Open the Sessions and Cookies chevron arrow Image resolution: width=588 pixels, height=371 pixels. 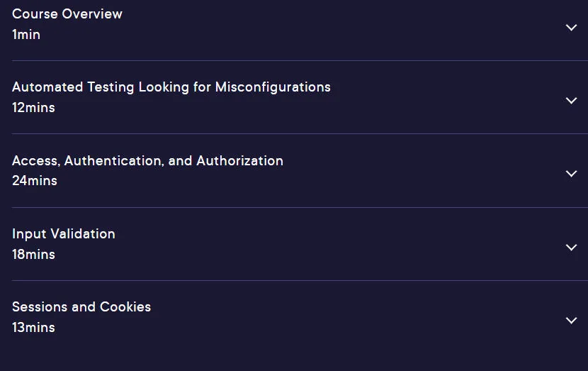coord(571,321)
